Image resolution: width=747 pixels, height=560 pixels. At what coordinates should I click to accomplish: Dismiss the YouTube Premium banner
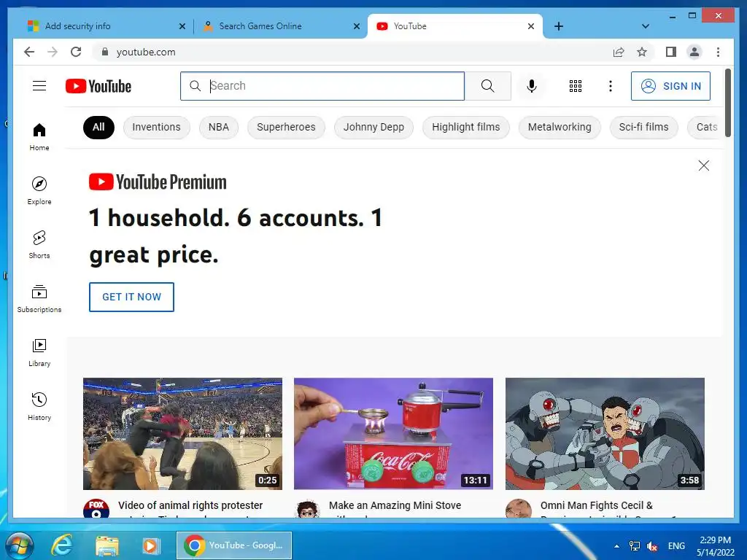pos(704,166)
